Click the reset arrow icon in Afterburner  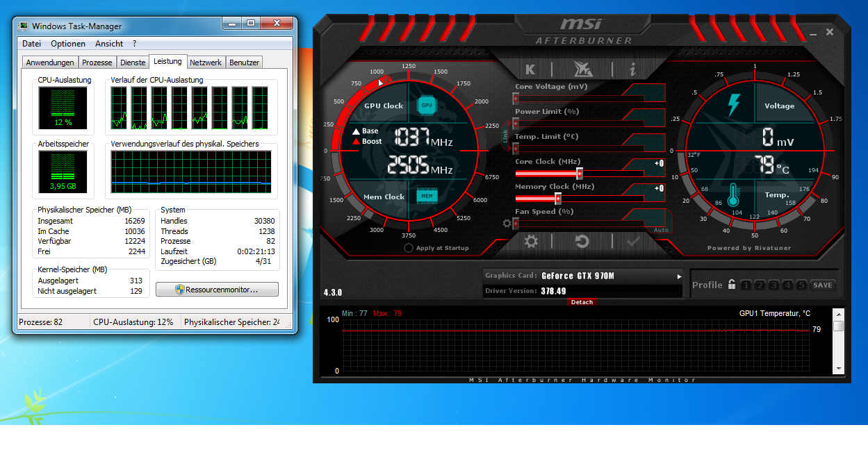pyautogui.click(x=582, y=241)
